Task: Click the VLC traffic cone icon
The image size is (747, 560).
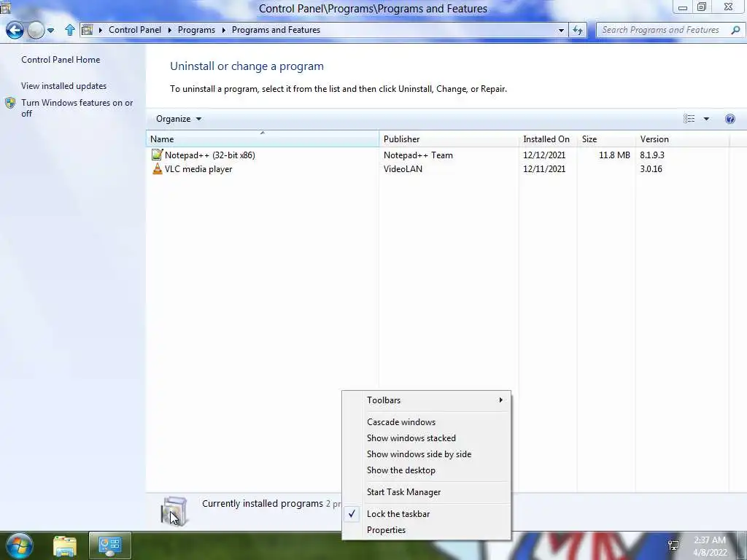Action: (x=158, y=168)
